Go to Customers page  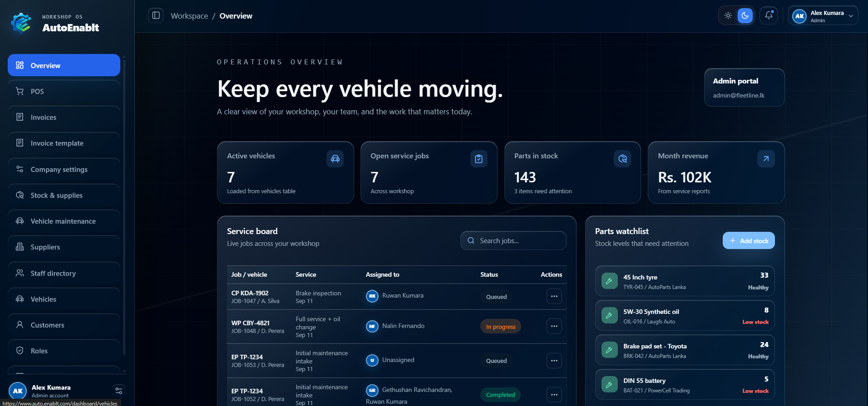tap(64, 325)
